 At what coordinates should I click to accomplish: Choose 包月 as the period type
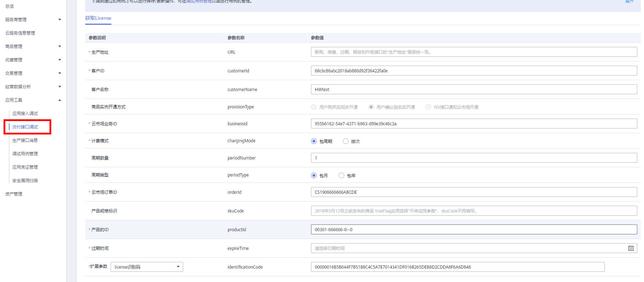(314, 175)
